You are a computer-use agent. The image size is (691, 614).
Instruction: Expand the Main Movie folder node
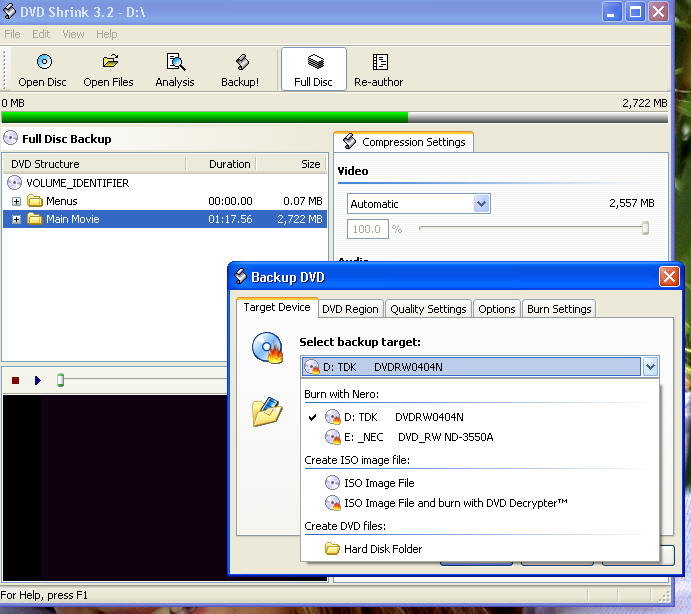click(x=16, y=220)
